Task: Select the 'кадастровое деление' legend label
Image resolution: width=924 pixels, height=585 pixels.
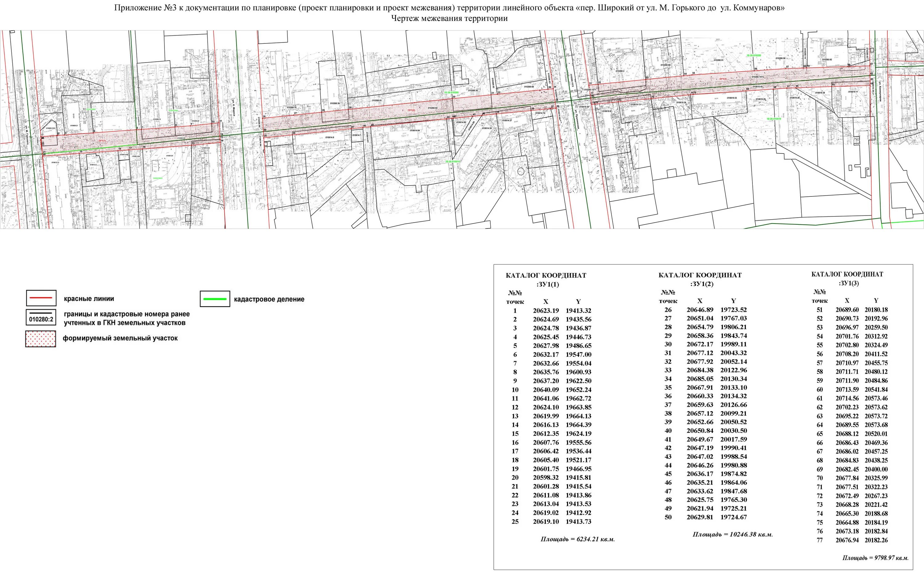Action: (269, 299)
